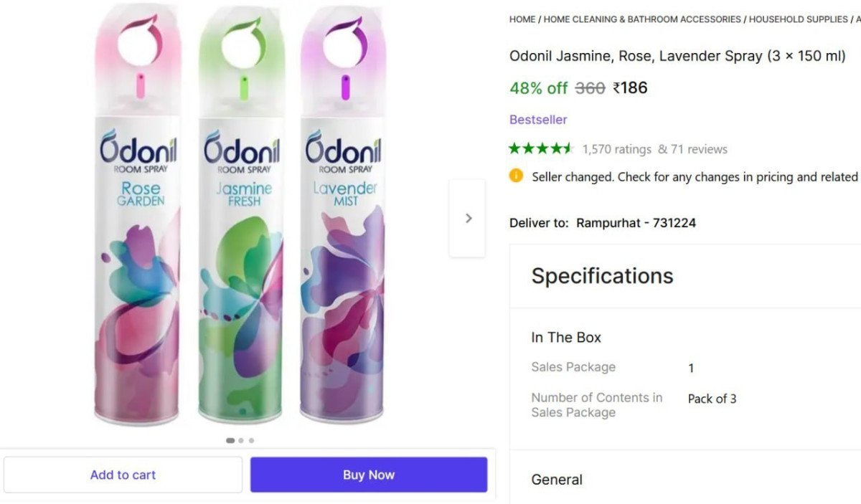Viewport: 861px width, 504px height.
Task: Click the first green rating star
Action: [514, 148]
